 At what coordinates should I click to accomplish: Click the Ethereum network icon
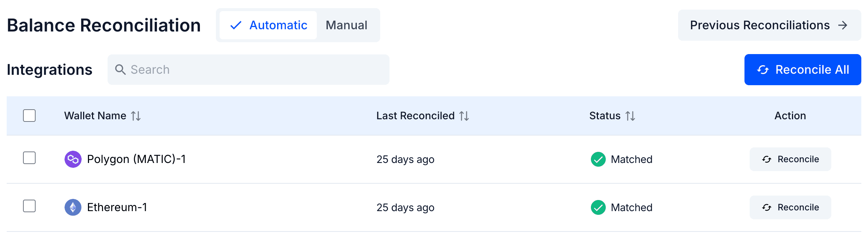(73, 207)
